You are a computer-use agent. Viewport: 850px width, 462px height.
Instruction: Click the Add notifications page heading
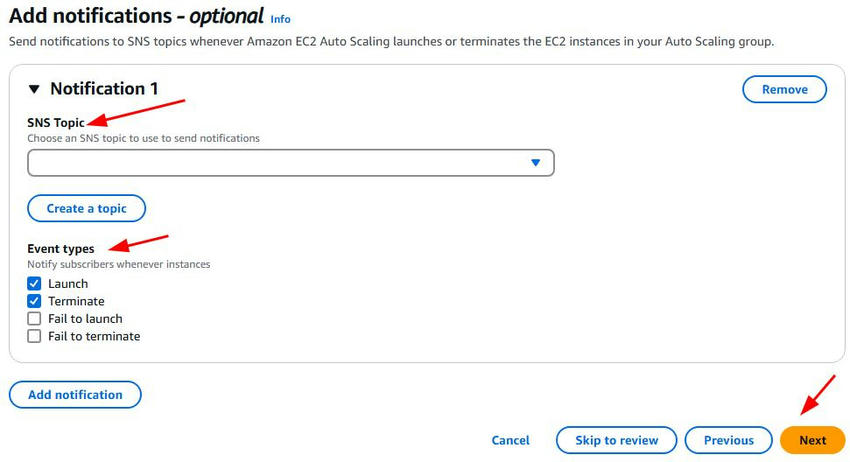click(136, 17)
